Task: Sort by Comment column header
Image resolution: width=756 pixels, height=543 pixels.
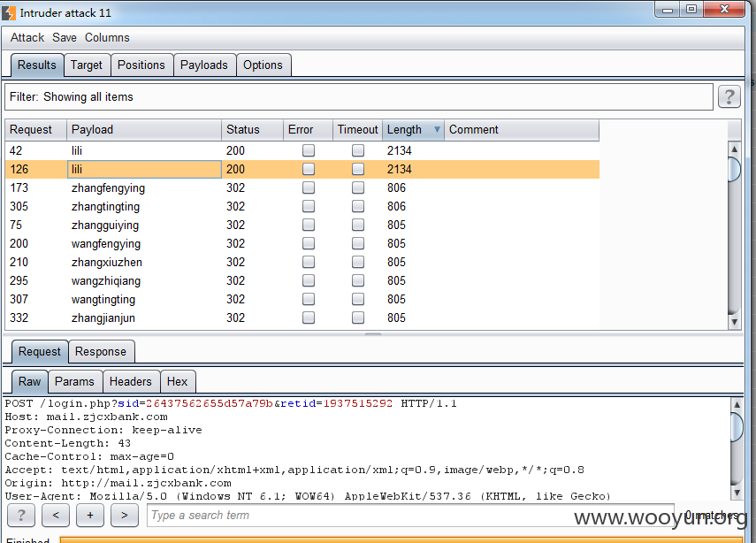Action: (x=522, y=130)
